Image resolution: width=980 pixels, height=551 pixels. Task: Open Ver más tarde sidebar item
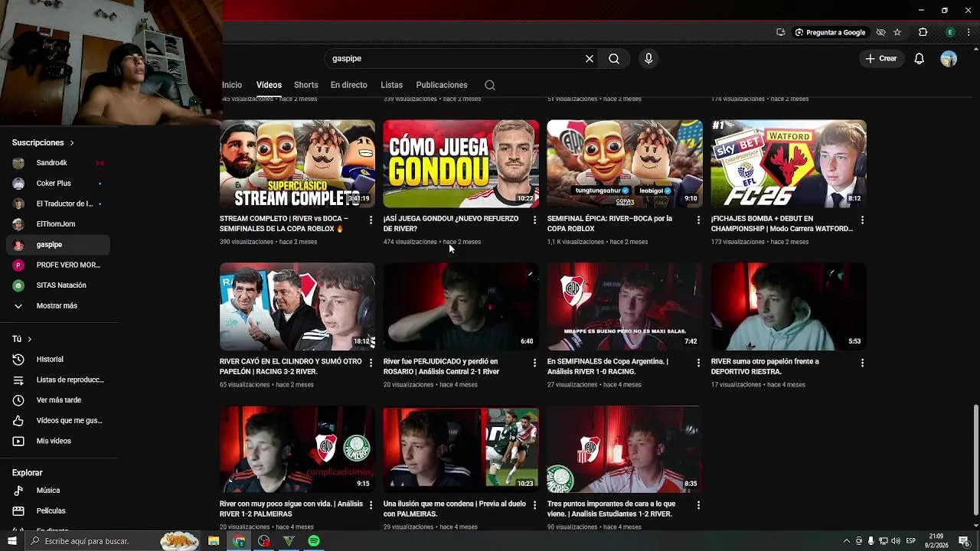coord(58,400)
